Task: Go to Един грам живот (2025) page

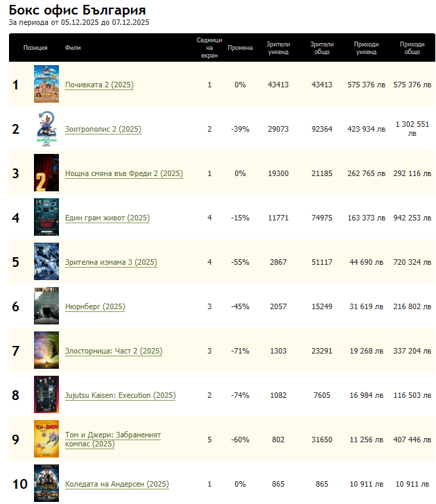Action: [x=107, y=218]
